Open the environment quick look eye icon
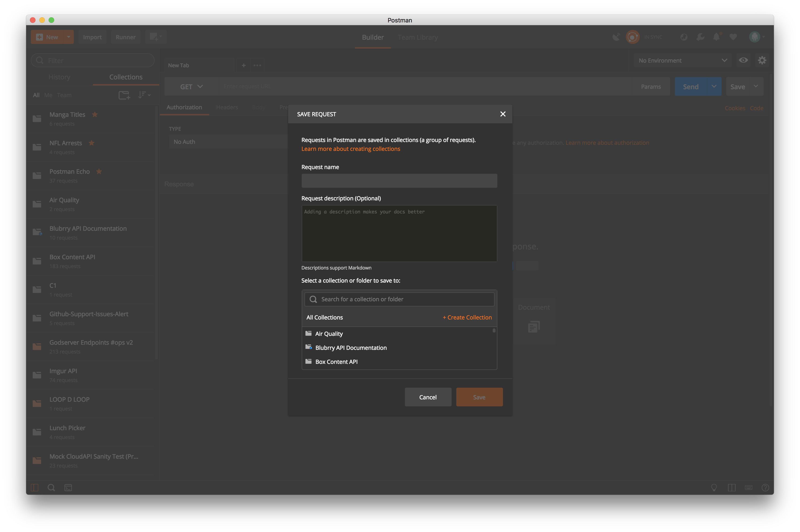Screen dimensions: 800x532 [x=743, y=60]
